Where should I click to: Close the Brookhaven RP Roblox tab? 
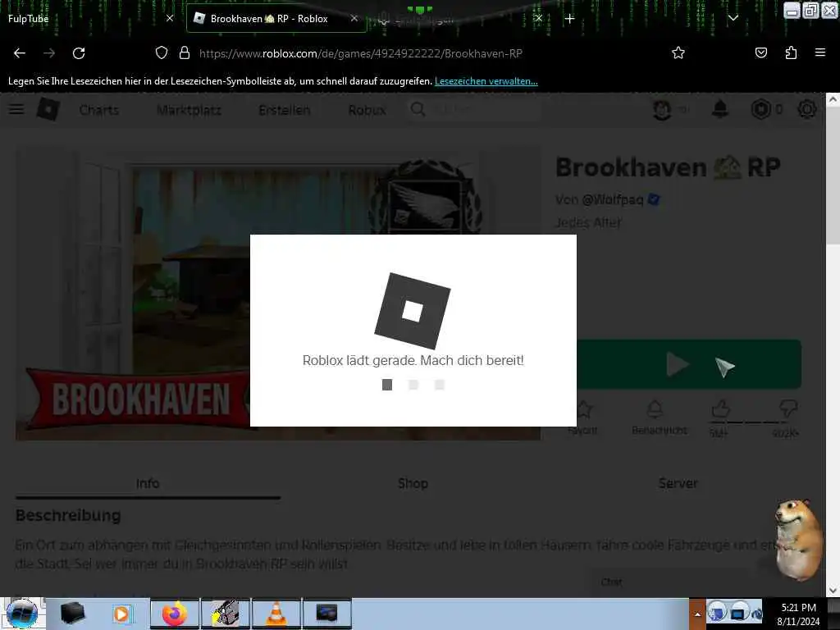[x=354, y=18]
